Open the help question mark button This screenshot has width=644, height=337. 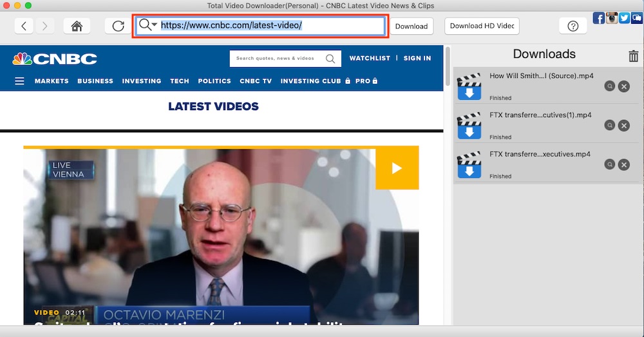573,26
